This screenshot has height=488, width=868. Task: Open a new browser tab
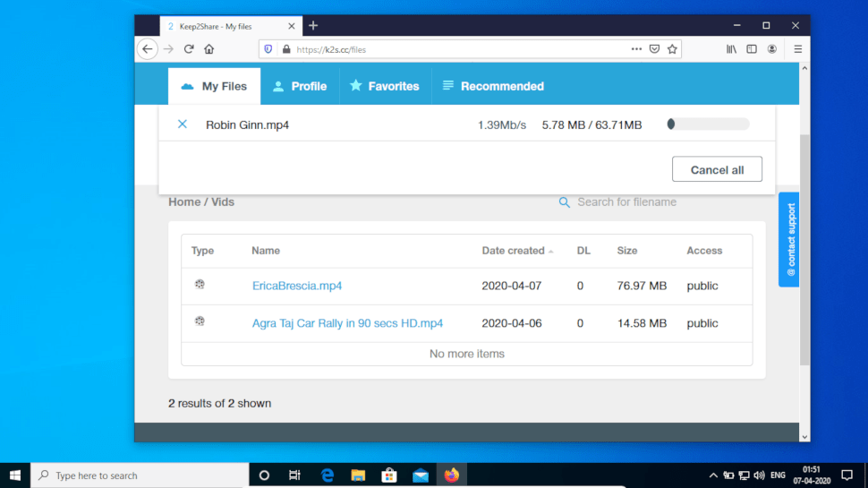click(313, 25)
